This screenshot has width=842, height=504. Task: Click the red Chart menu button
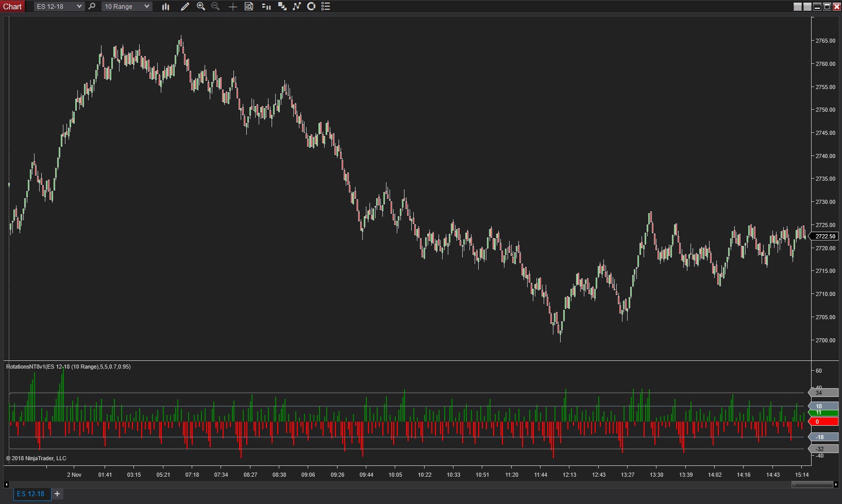coord(12,6)
